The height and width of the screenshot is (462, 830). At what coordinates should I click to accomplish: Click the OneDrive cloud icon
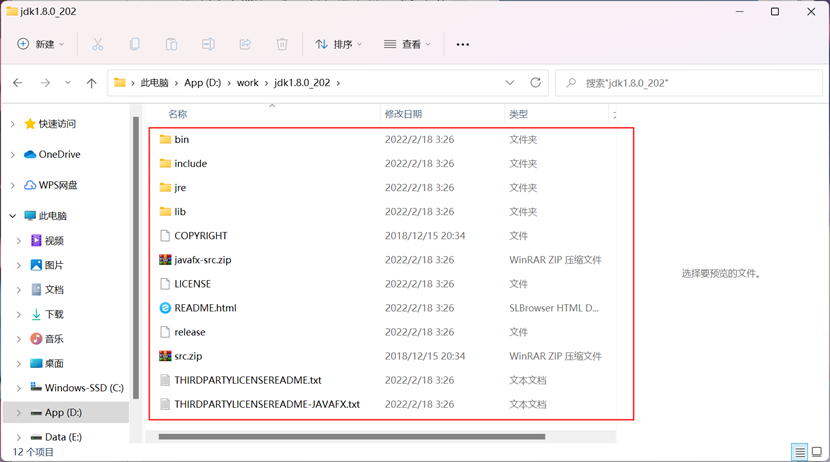pyautogui.click(x=30, y=155)
